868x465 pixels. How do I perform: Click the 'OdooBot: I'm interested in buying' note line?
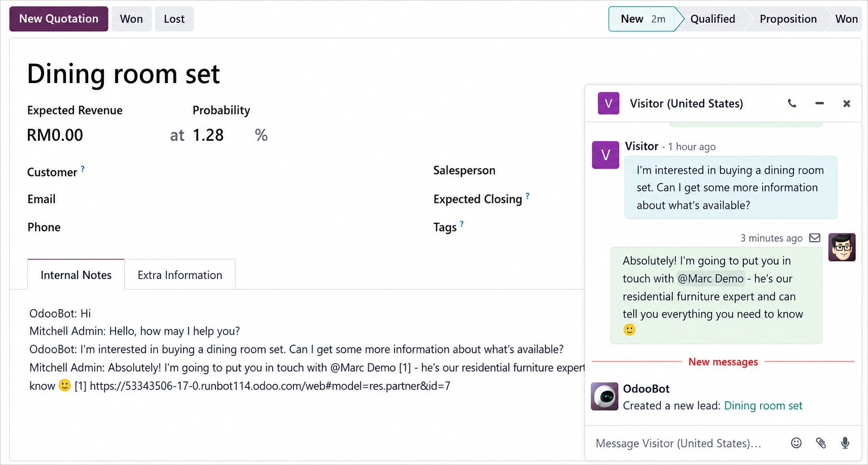click(296, 350)
